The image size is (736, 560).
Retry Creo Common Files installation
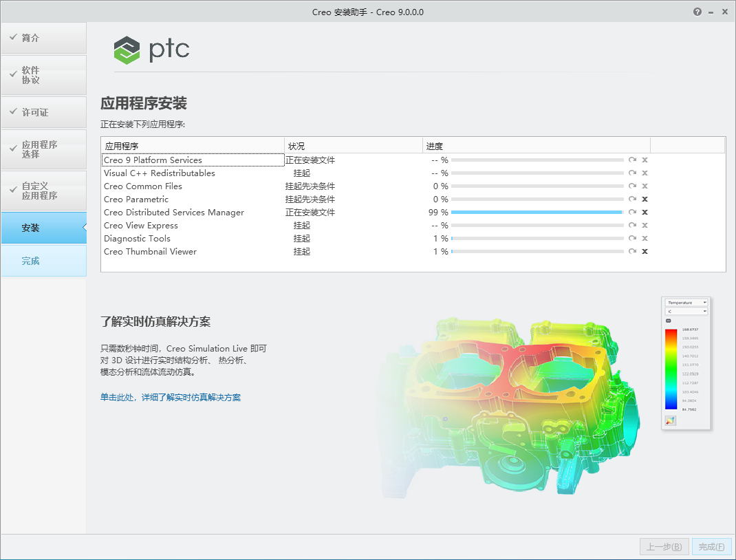tap(632, 186)
